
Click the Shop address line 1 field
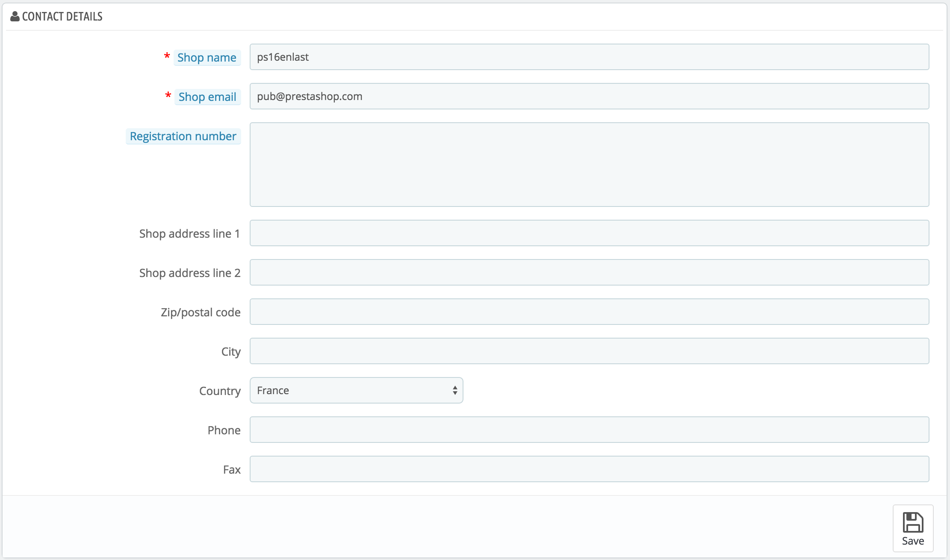pyautogui.click(x=589, y=233)
